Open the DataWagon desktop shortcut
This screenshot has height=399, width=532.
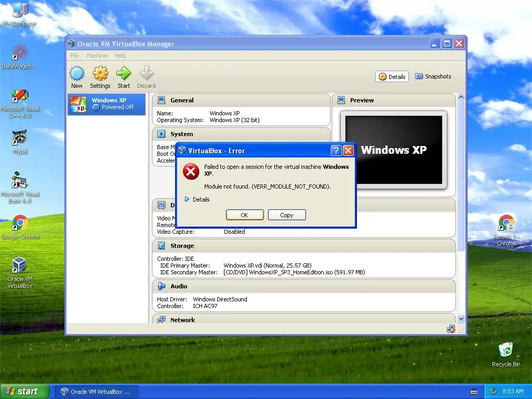[x=20, y=57]
